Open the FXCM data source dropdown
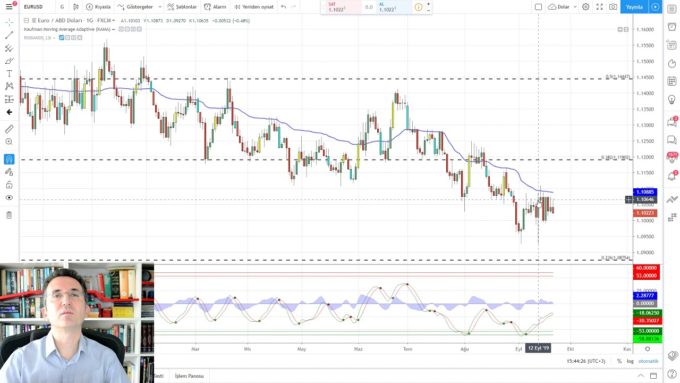Viewport: 680px width, 383px height. pos(105,20)
